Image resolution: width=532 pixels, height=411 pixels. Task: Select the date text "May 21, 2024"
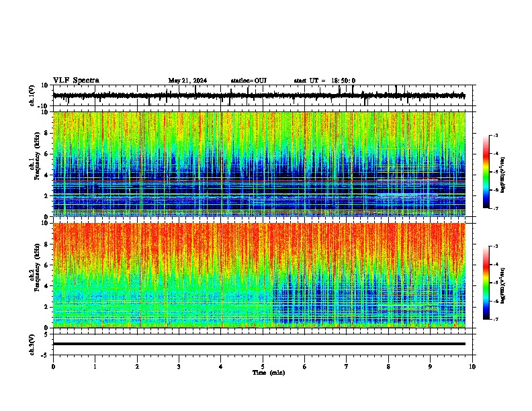pos(187,81)
